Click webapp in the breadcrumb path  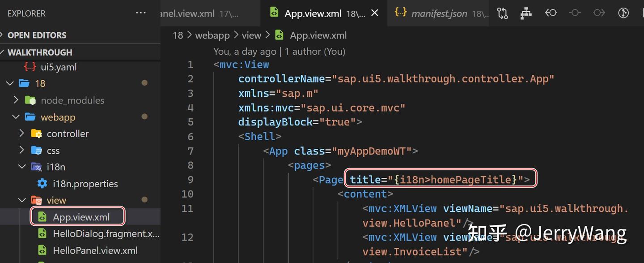tap(212, 35)
